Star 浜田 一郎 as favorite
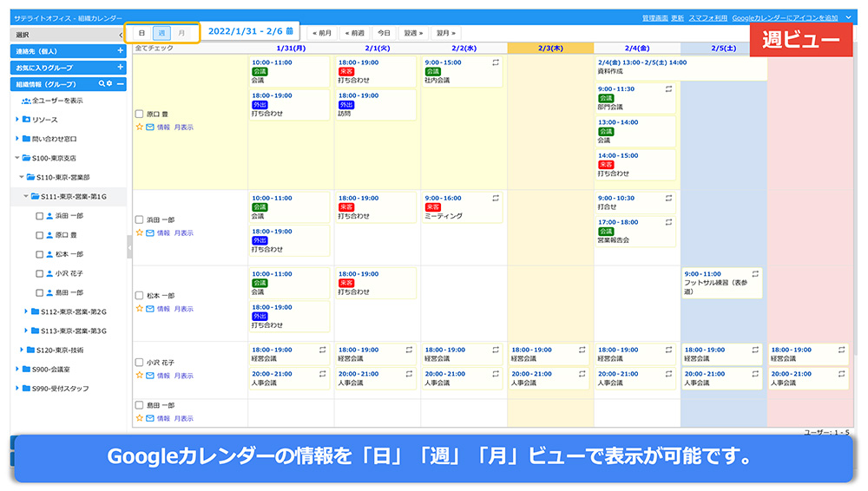This screenshot has width=868, height=491. point(140,233)
